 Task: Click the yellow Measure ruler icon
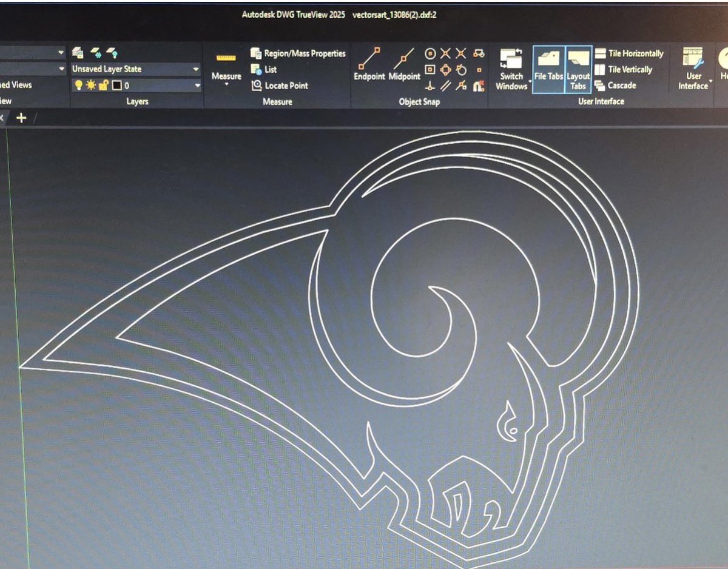pyautogui.click(x=226, y=58)
